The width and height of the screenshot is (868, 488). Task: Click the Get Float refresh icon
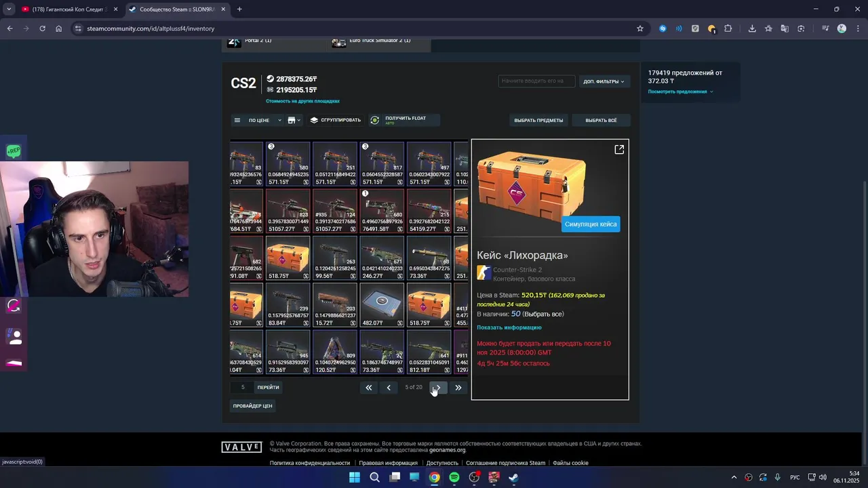375,120
